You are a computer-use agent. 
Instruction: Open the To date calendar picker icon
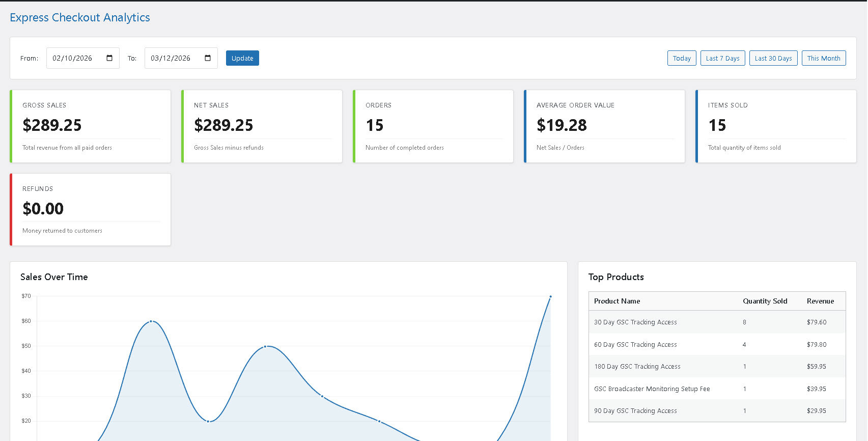click(208, 58)
